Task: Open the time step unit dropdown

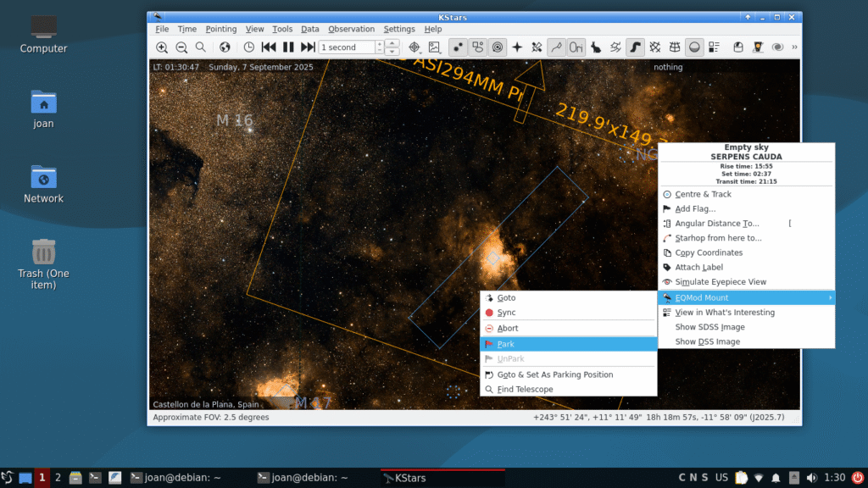Action: pos(392,47)
